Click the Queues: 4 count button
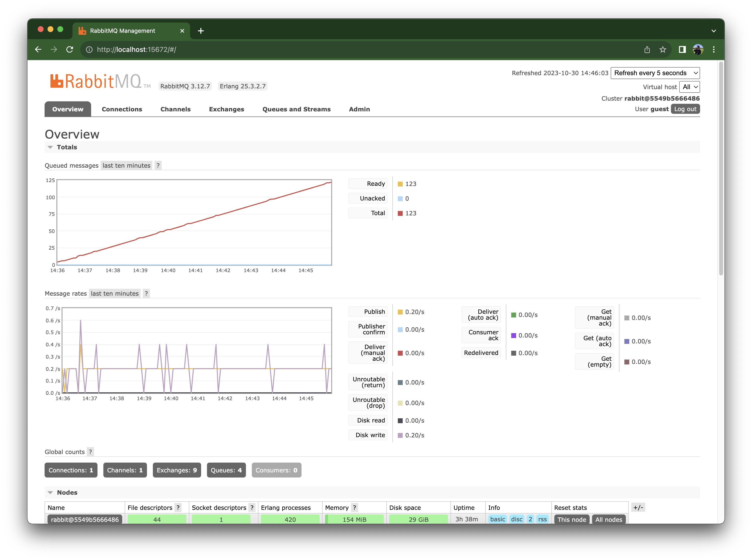This screenshot has height=560, width=752. coord(226,470)
